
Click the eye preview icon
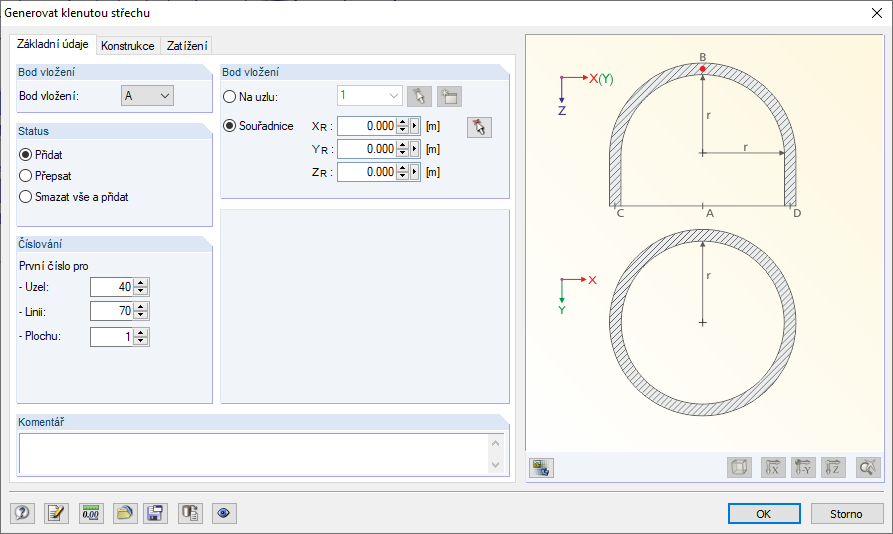pyautogui.click(x=224, y=513)
